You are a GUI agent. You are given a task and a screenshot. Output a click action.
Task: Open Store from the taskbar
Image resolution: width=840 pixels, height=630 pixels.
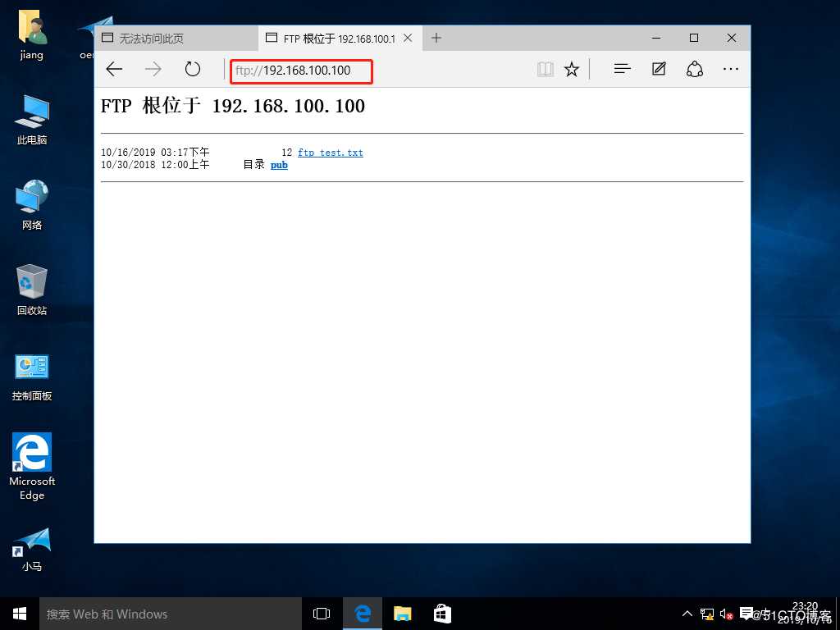pyautogui.click(x=442, y=614)
